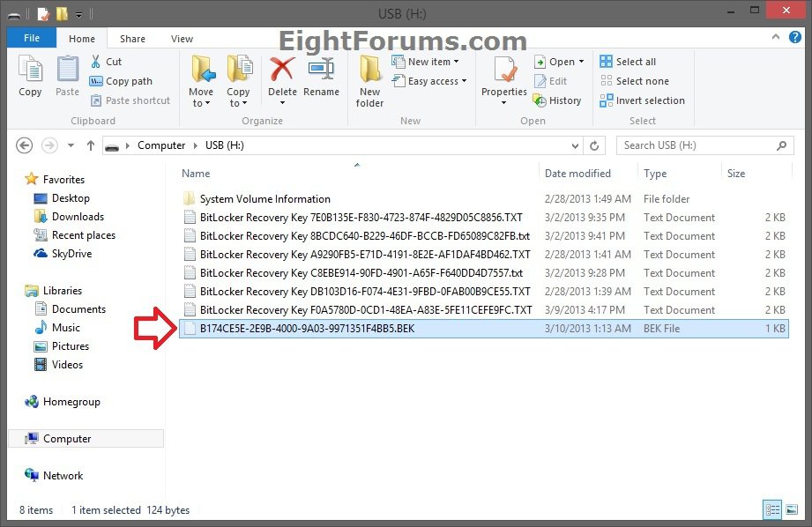The height and width of the screenshot is (527, 812).
Task: Open the File menu
Action: point(31,38)
